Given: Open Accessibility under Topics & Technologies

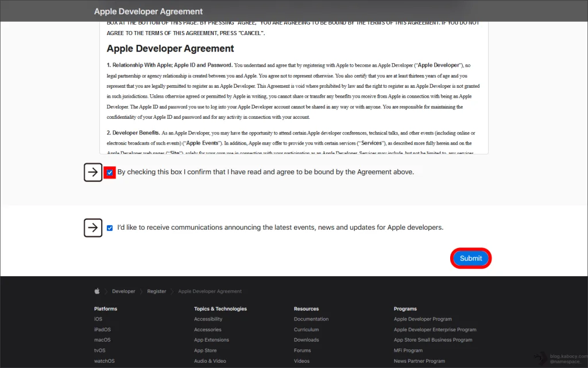Looking at the screenshot, I should (208, 319).
